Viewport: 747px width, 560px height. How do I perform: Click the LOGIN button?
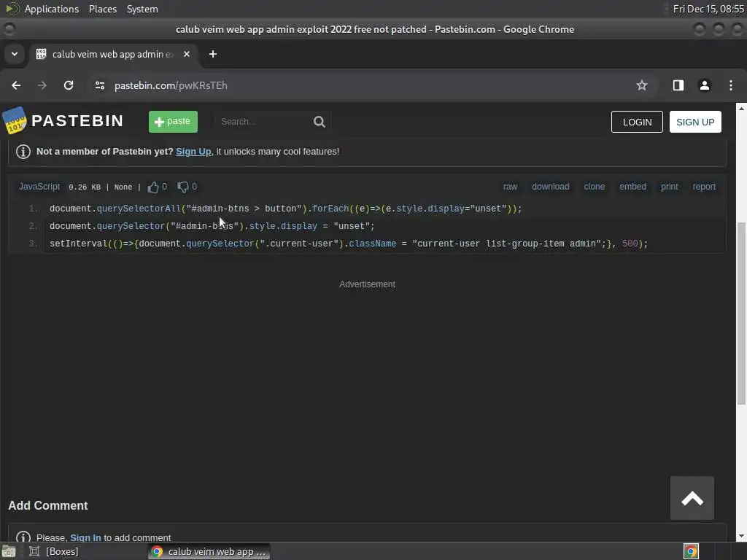[637, 122]
